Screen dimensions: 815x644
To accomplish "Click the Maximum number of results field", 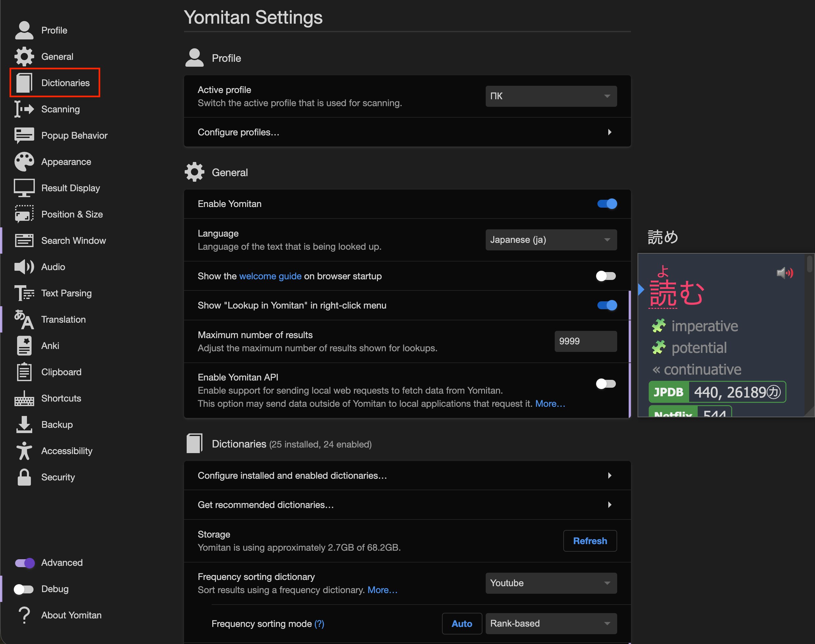I will click(x=585, y=341).
